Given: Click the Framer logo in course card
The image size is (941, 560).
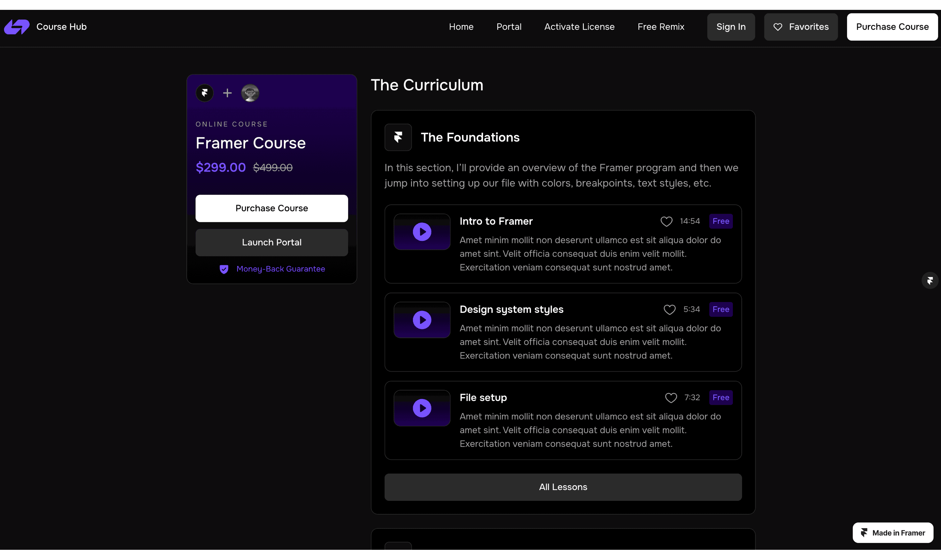Looking at the screenshot, I should coord(205,93).
